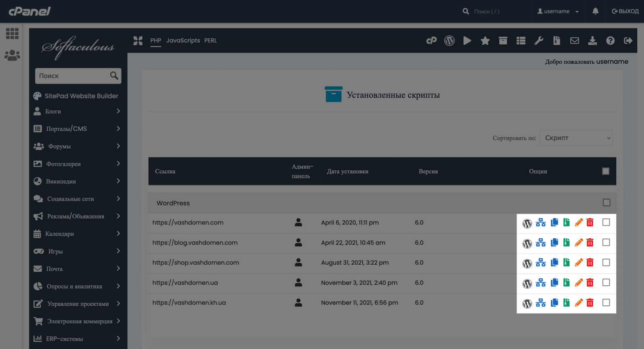Click green backup icon for vashdomen.ua row

[566, 283]
